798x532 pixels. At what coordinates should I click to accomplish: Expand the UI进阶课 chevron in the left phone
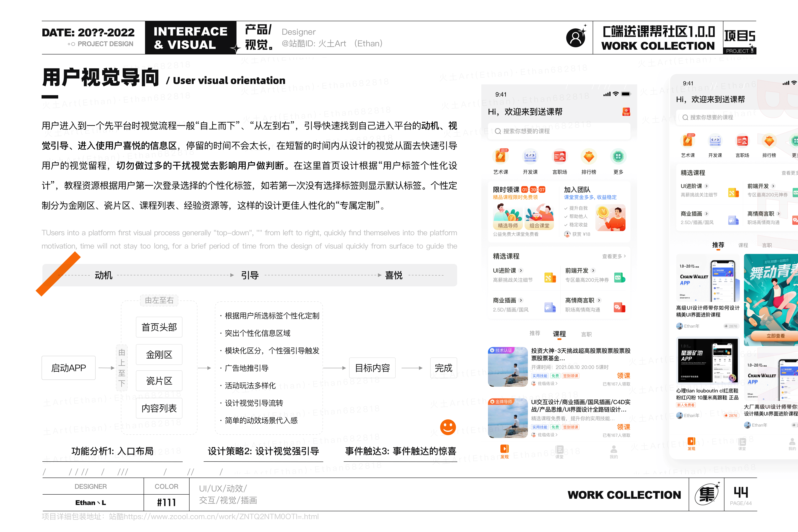coord(521,270)
